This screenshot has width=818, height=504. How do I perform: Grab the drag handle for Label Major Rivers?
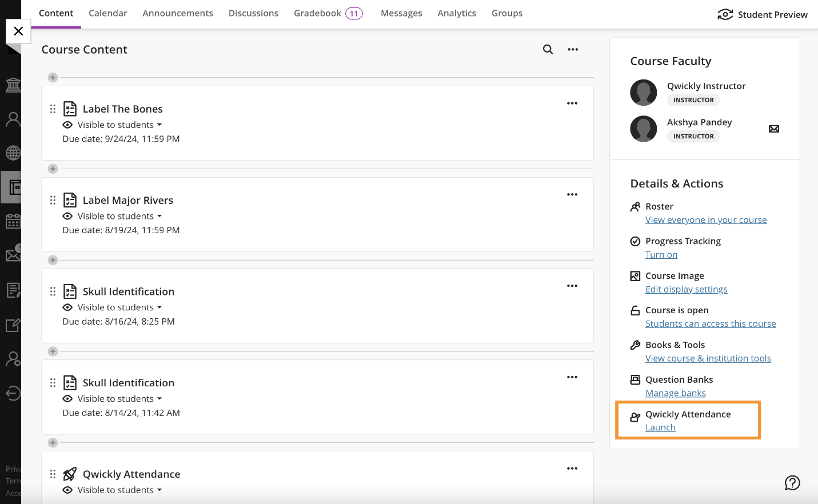click(53, 200)
